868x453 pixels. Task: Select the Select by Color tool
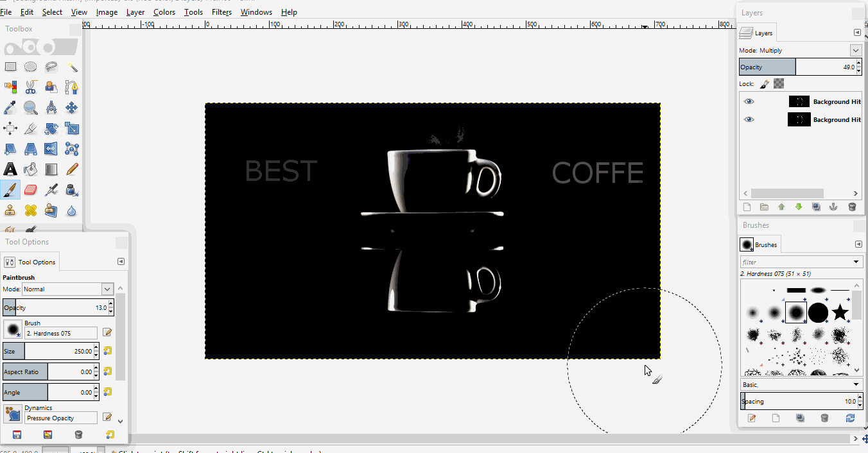coord(10,87)
